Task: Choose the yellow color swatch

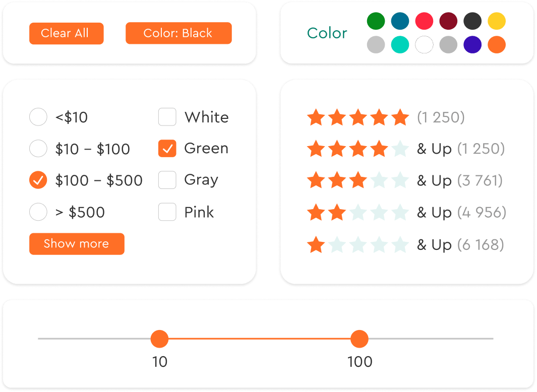Action: click(497, 21)
